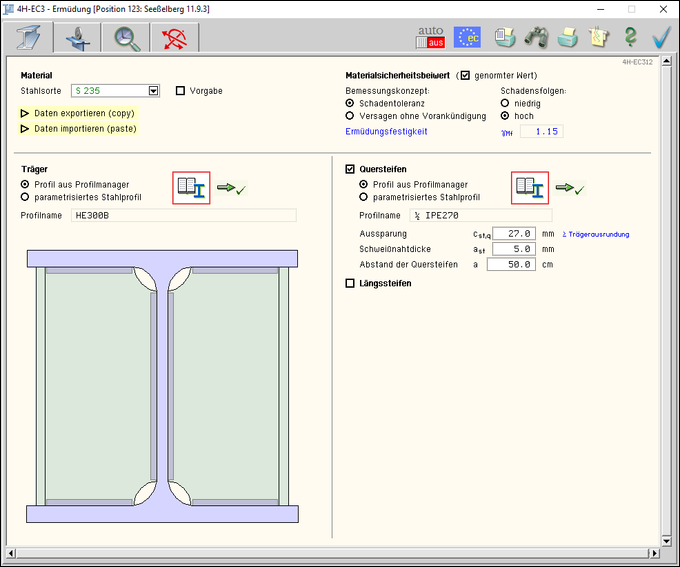The height and width of the screenshot is (567, 680).
Task: Click the horizontal scrollbar at bottom
Action: point(340,553)
